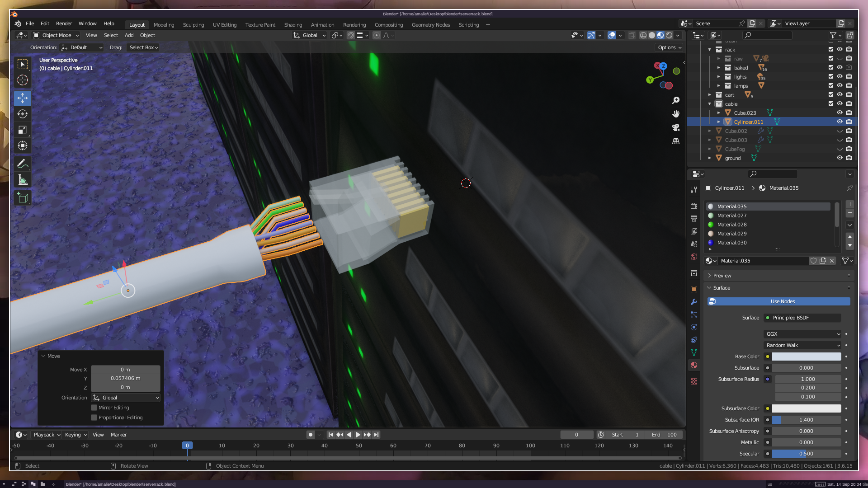
Task: Enable Mirror Editing checkbox
Action: point(94,408)
